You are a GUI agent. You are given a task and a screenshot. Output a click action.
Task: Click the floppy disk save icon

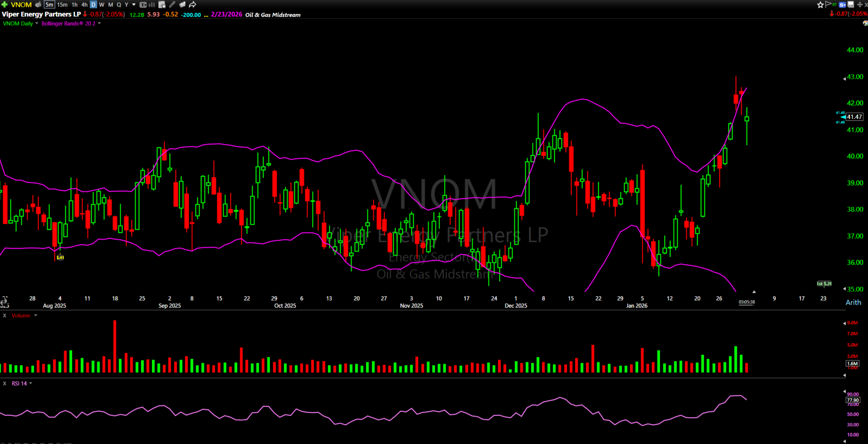pyautogui.click(x=851, y=5)
